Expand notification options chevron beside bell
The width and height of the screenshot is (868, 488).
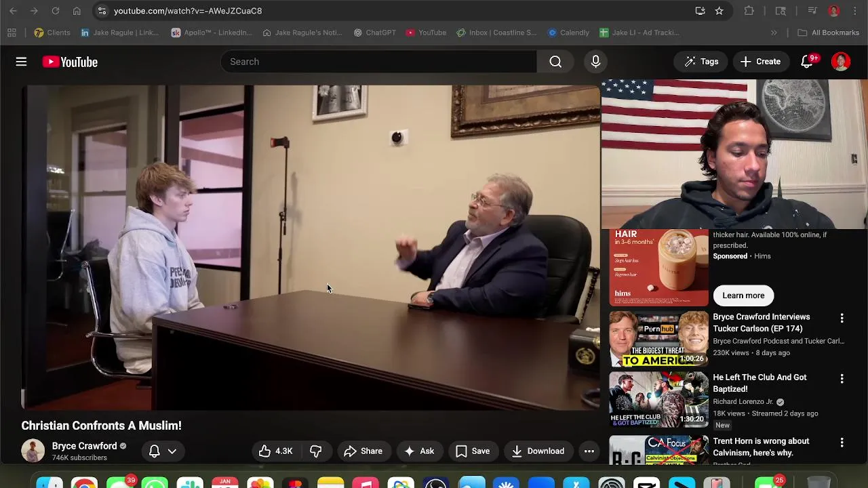172,451
